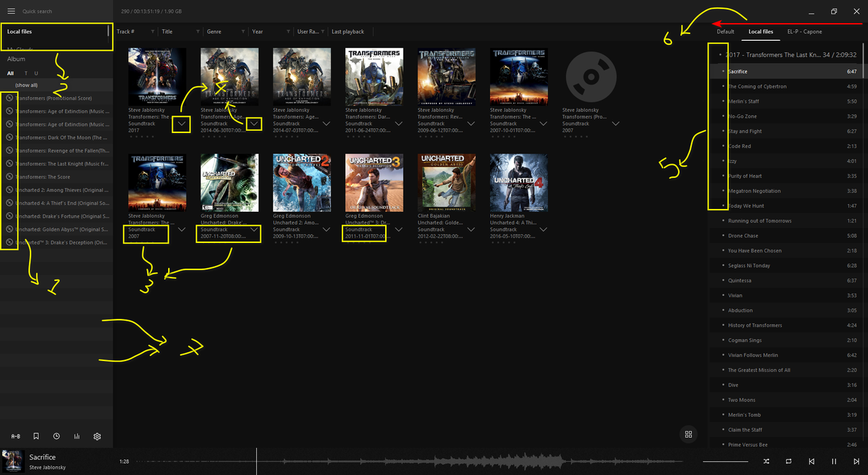
Task: Sort by the Genre column header
Action: 214,32
